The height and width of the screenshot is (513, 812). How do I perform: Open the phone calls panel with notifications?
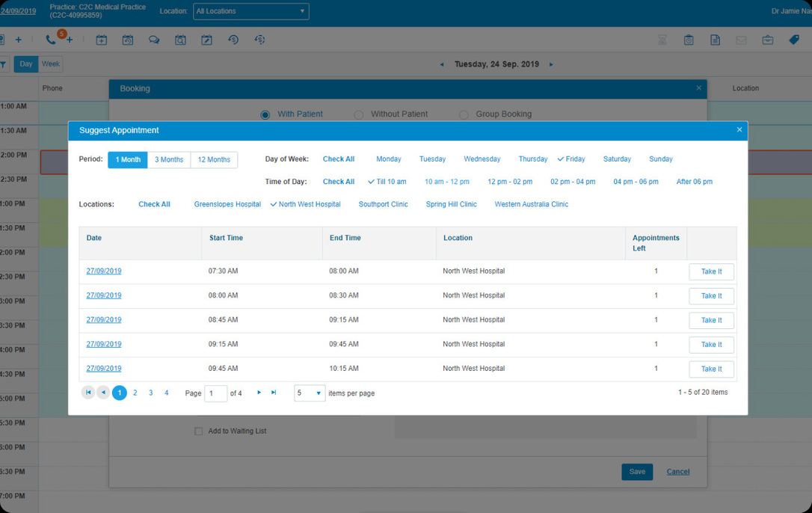click(50, 39)
